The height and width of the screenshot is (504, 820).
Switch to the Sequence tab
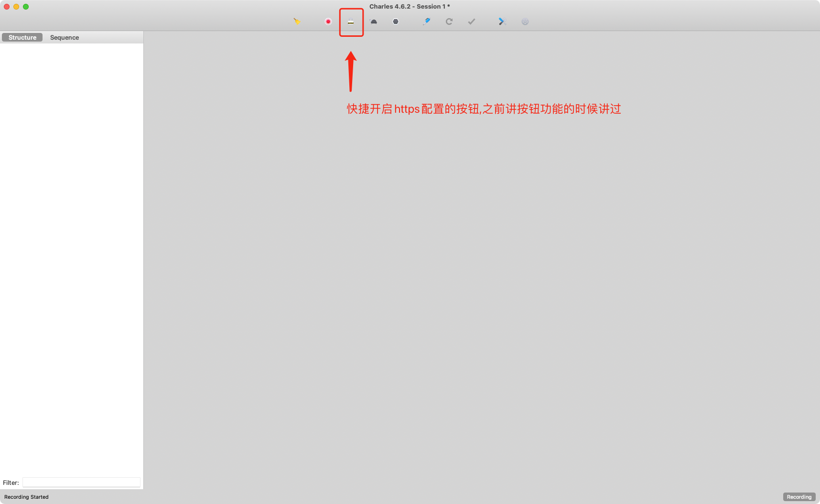(x=64, y=37)
